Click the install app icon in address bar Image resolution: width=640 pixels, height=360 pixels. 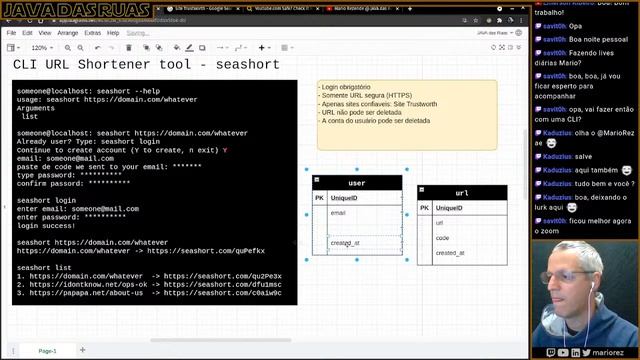(464, 20)
